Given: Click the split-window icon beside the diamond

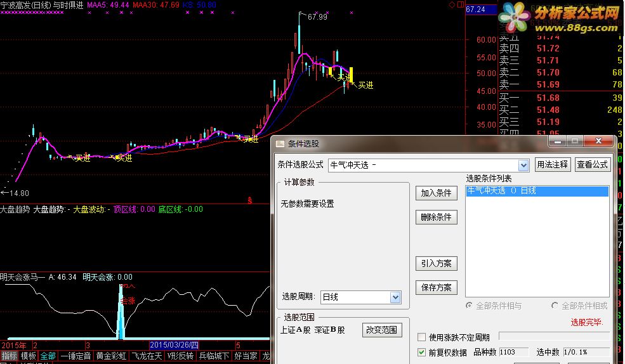Looking at the screenshot, I should point(461,5).
